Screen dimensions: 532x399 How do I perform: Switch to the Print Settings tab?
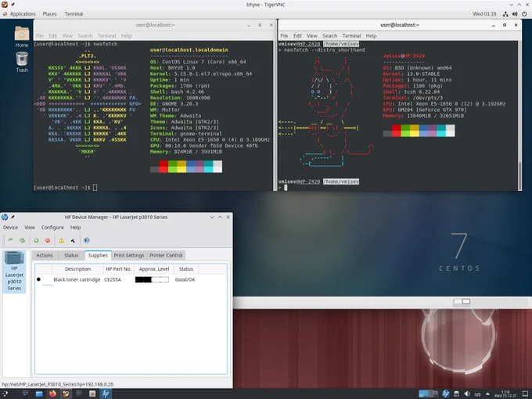click(129, 255)
